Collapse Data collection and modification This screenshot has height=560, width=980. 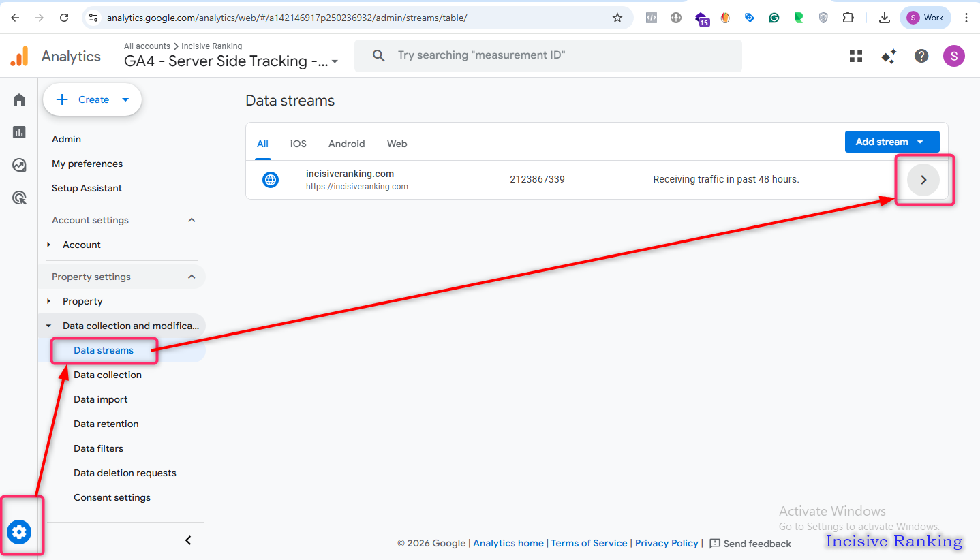click(x=48, y=326)
